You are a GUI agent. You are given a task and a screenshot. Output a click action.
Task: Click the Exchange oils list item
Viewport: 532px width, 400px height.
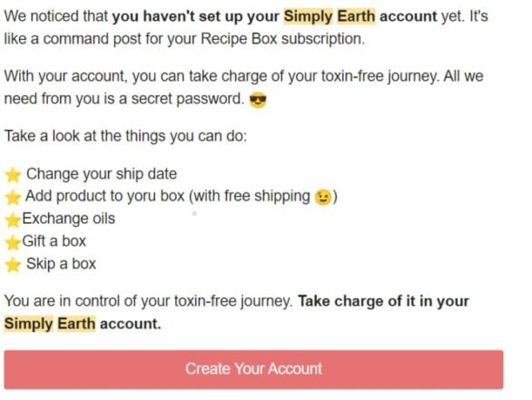pos(68,219)
